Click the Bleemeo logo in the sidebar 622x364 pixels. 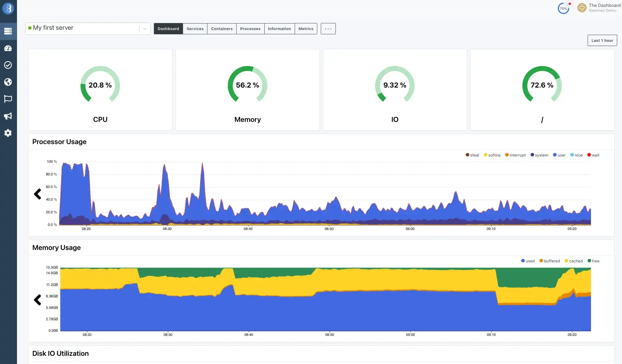click(x=8, y=8)
